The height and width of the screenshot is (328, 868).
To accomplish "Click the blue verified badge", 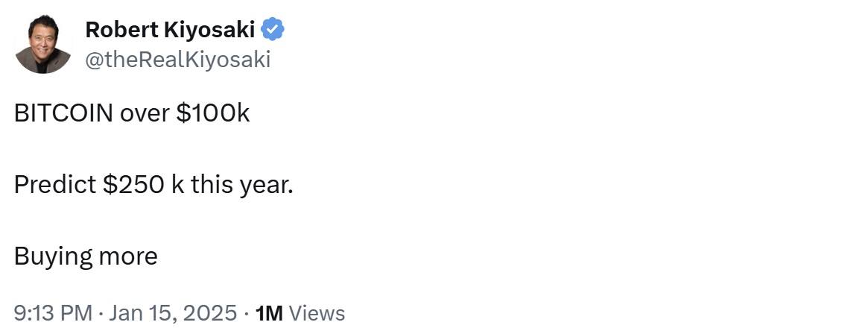I will click(x=273, y=30).
